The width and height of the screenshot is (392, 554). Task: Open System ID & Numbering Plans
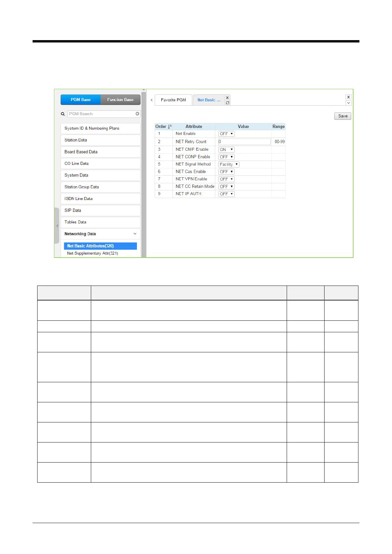tap(101, 128)
